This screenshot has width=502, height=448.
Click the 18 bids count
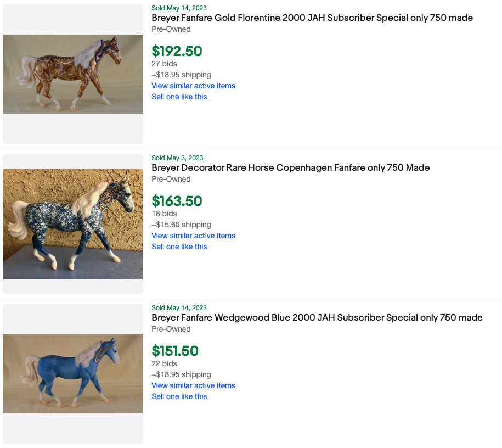click(x=164, y=214)
